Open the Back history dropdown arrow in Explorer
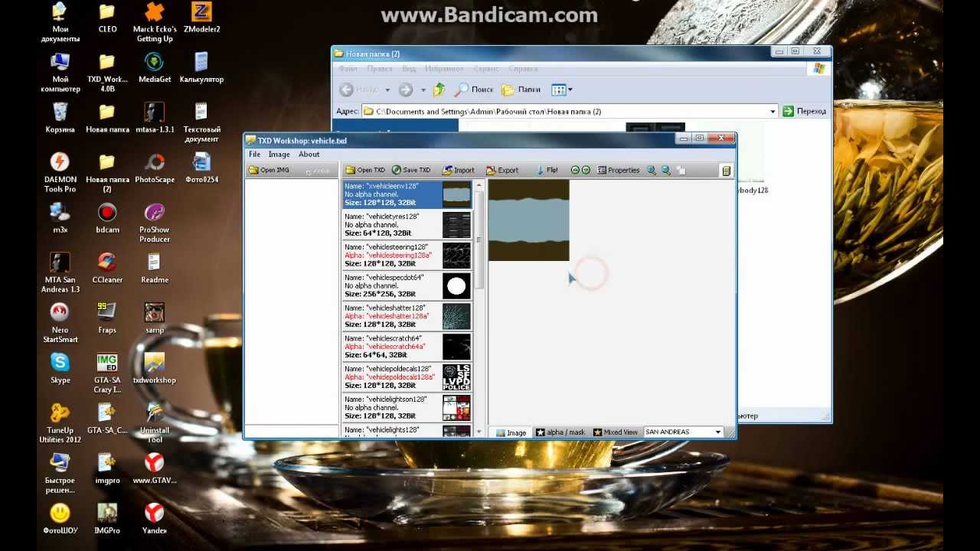The width and height of the screenshot is (980, 551). pyautogui.click(x=387, y=90)
